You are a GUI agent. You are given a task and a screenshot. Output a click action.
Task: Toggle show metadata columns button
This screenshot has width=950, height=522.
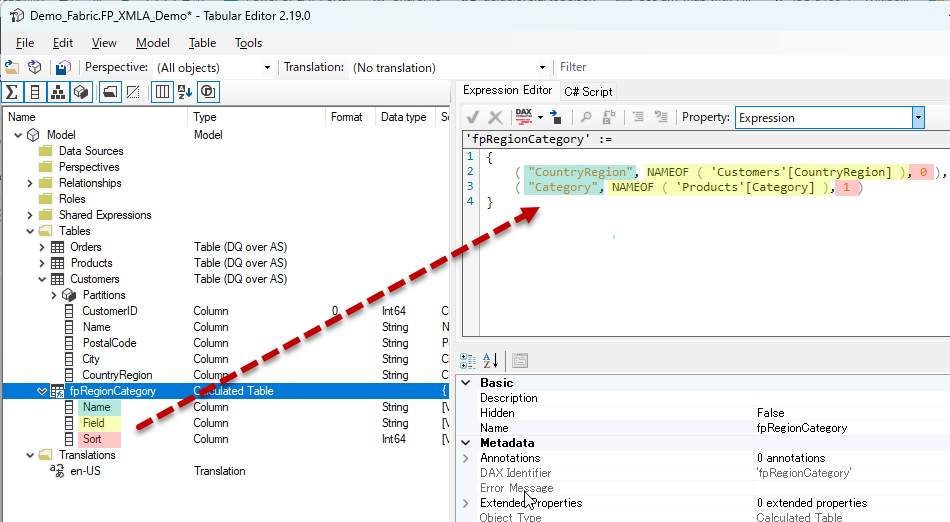coord(162,92)
